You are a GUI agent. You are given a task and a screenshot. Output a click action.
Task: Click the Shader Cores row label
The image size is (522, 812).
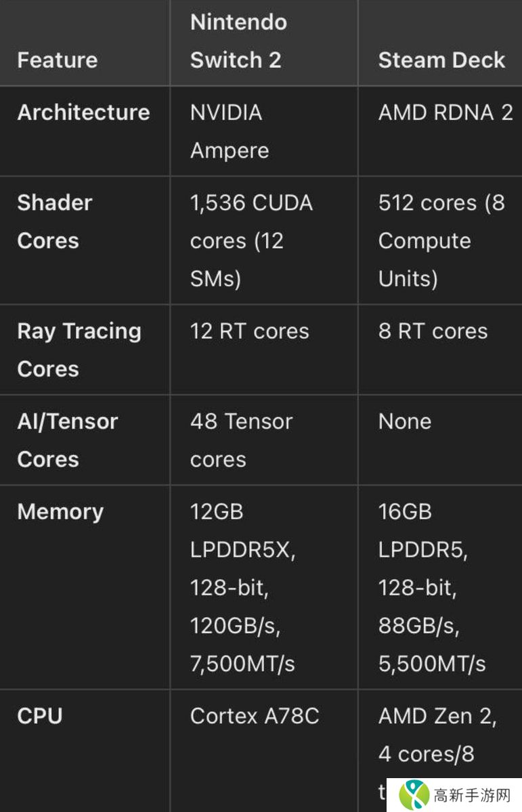tap(54, 221)
